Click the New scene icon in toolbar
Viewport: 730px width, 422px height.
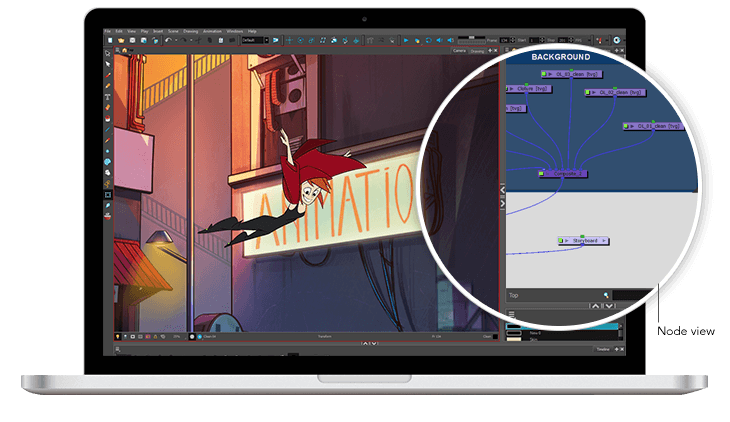110,40
